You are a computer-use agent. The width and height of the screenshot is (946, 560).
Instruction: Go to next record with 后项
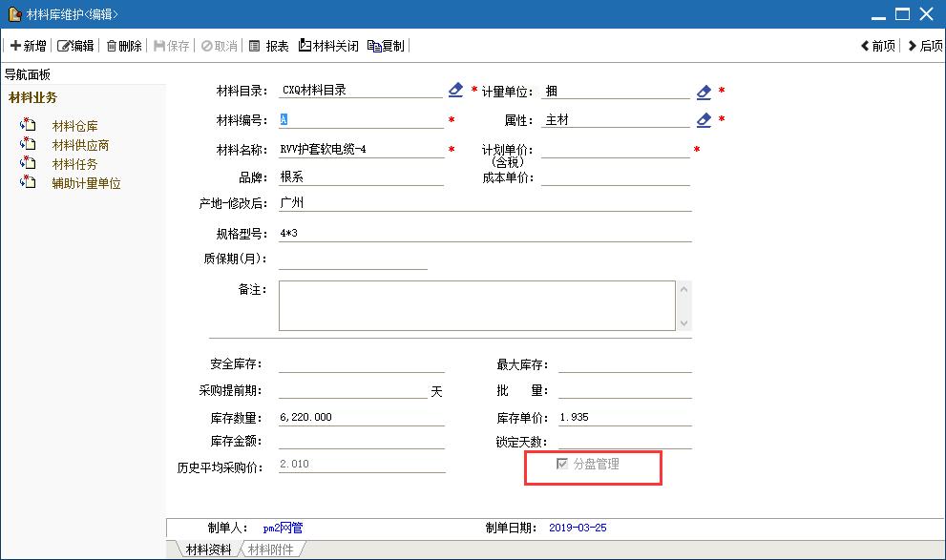(924, 46)
